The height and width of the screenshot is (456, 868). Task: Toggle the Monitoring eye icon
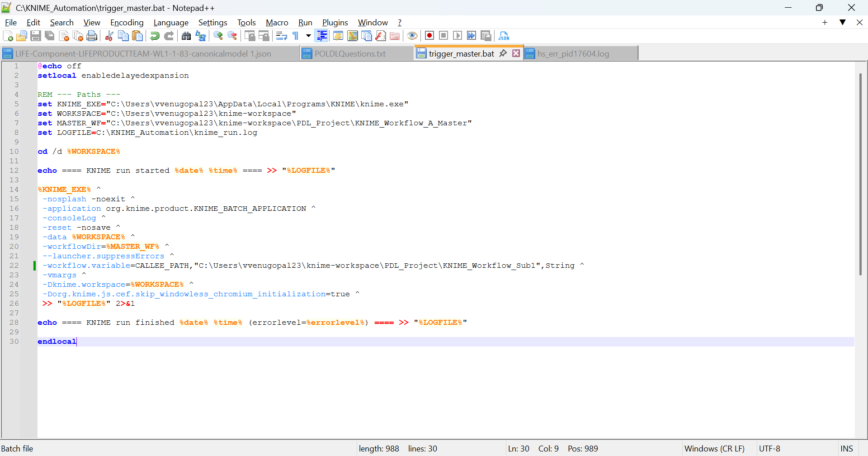pyautogui.click(x=412, y=36)
